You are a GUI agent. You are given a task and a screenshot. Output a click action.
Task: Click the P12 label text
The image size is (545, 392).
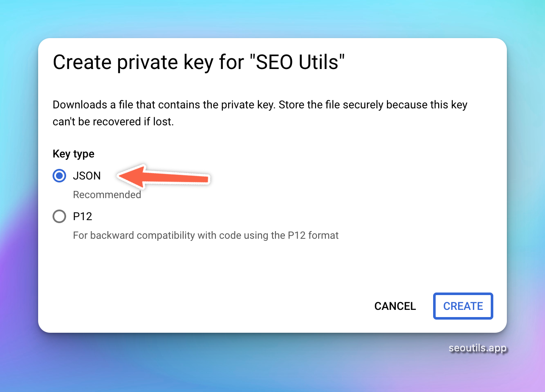click(82, 217)
